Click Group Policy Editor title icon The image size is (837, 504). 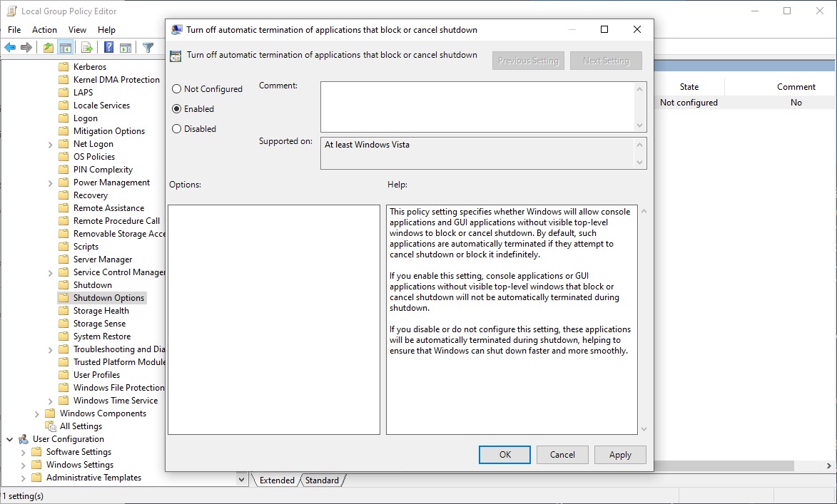(x=11, y=11)
